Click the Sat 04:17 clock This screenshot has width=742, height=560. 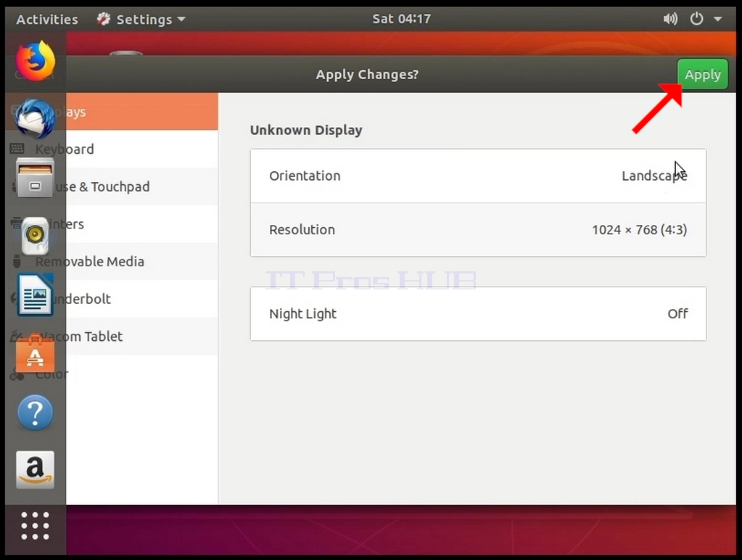point(401,19)
